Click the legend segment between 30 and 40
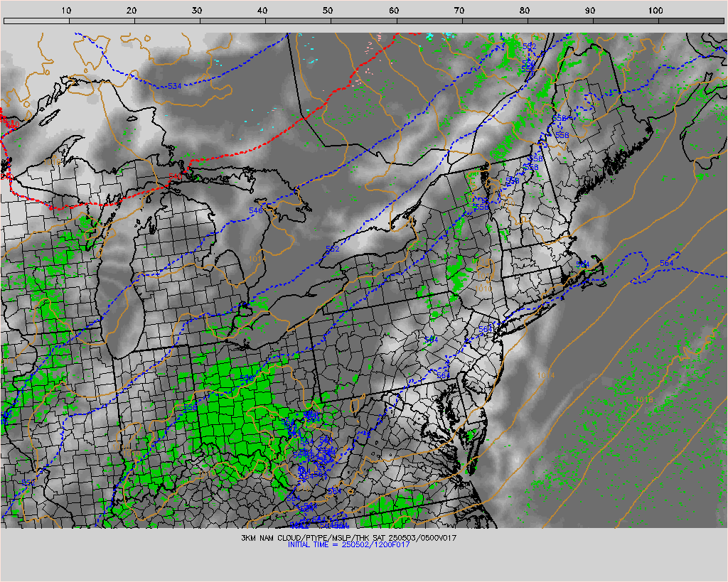This screenshot has width=728, height=582. tap(232, 21)
